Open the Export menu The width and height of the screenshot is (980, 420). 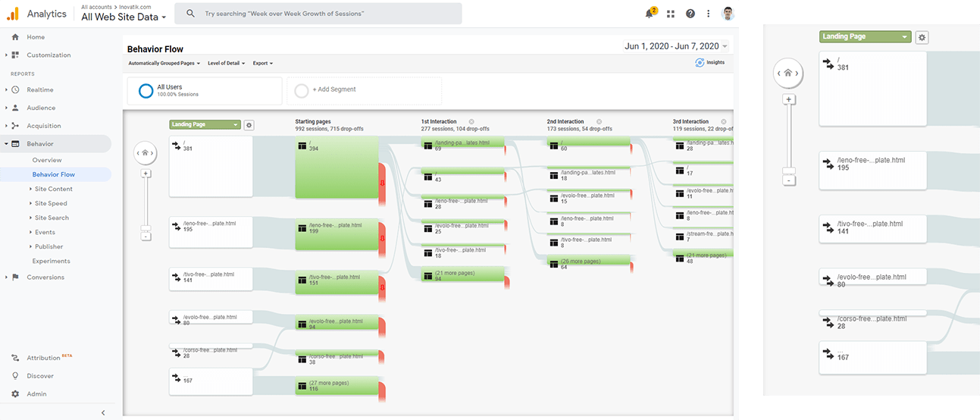pyautogui.click(x=262, y=64)
